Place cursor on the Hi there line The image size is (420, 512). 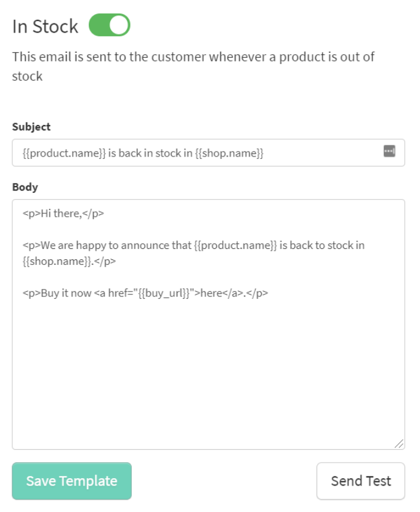[x=63, y=214]
